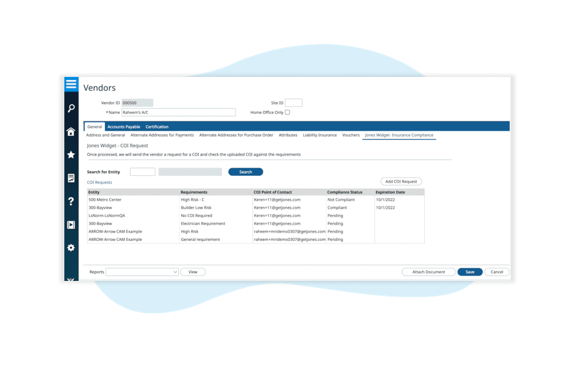Open the Certification tab
Viewport: 588px width, 365px height.
157,126
